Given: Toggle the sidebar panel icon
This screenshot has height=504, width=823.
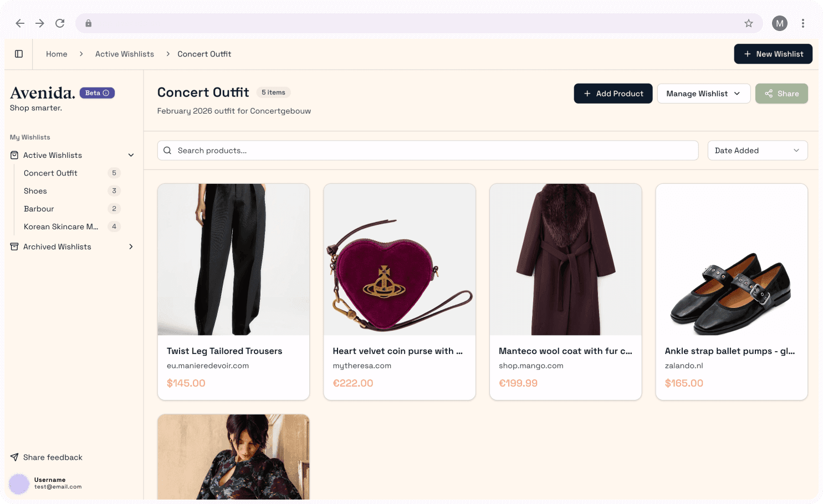Looking at the screenshot, I should (x=19, y=54).
